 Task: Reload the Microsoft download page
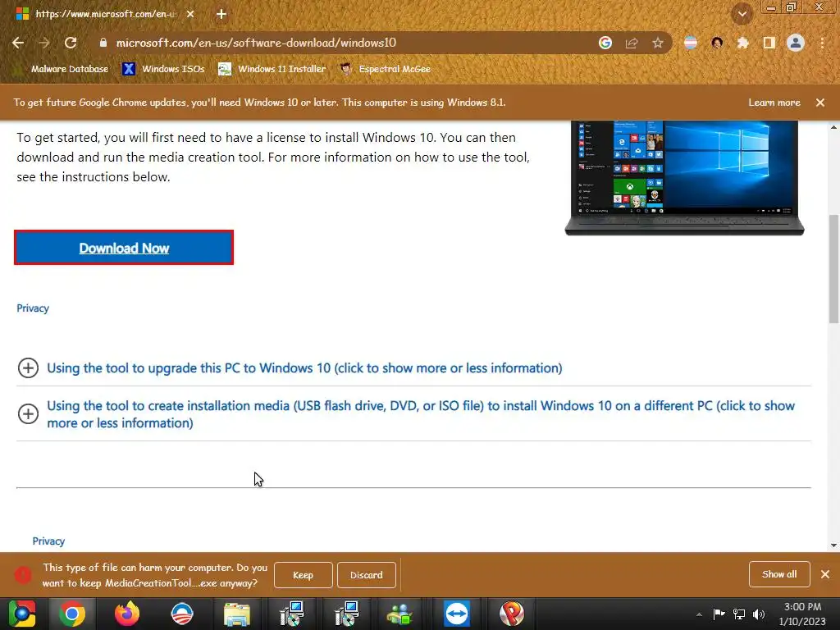pyautogui.click(x=71, y=43)
